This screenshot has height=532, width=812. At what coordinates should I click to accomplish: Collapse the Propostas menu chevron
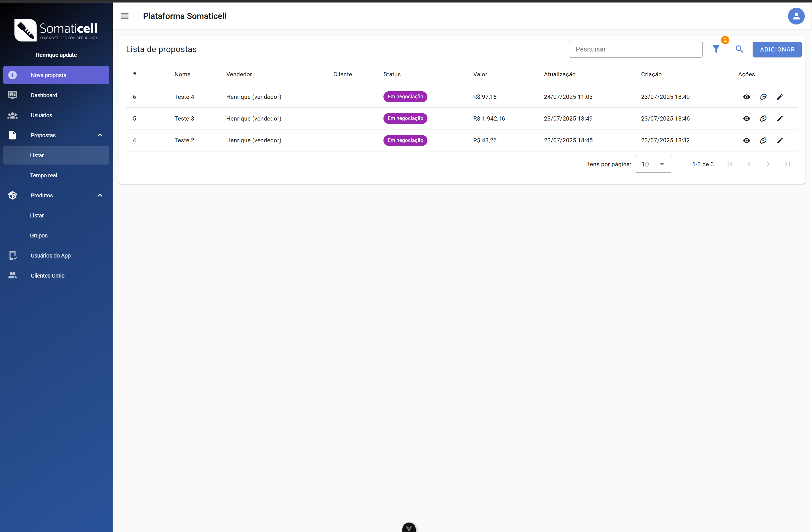pyautogui.click(x=100, y=135)
